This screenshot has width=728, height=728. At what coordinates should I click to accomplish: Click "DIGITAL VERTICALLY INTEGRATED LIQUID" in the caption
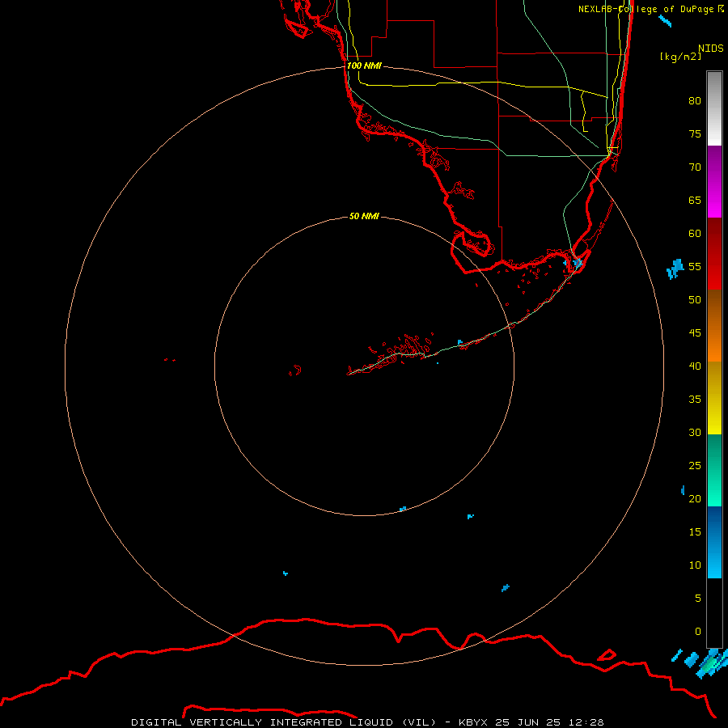click(x=262, y=722)
